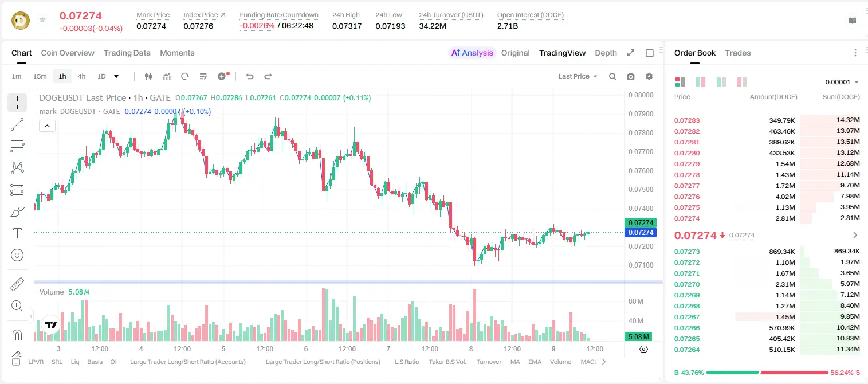Take a chart snapshot with camera icon
This screenshot has width=868, height=384.
click(631, 76)
